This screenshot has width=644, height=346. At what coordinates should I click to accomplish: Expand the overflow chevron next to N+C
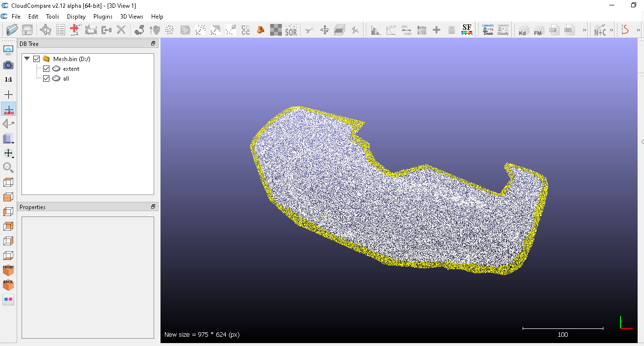coord(612,30)
